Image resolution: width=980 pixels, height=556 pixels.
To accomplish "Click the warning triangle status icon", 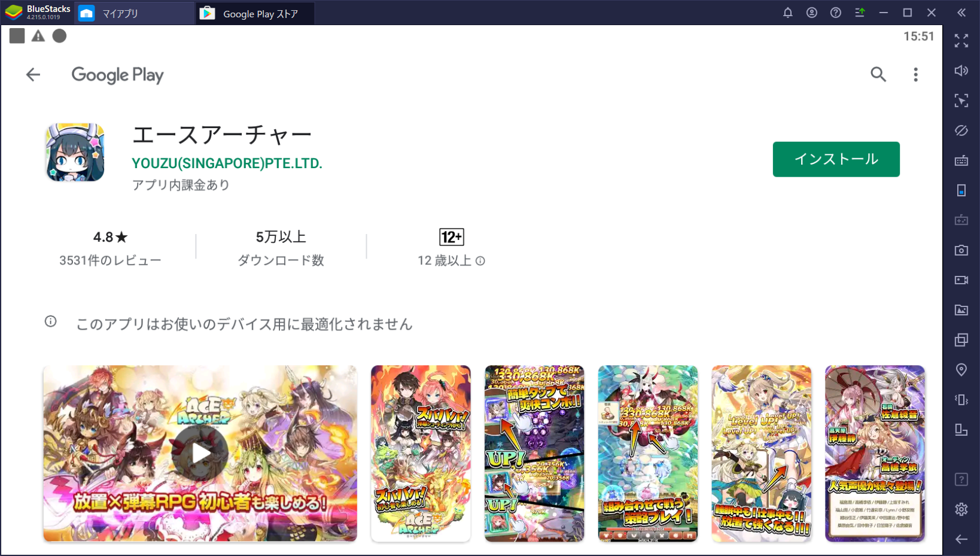I will [x=38, y=36].
